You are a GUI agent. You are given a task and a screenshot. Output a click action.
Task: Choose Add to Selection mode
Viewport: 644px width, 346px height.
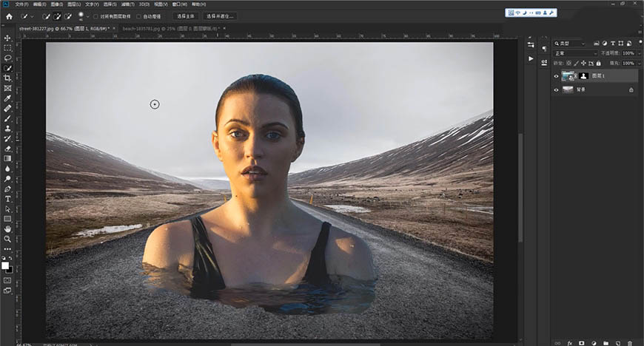tap(57, 16)
